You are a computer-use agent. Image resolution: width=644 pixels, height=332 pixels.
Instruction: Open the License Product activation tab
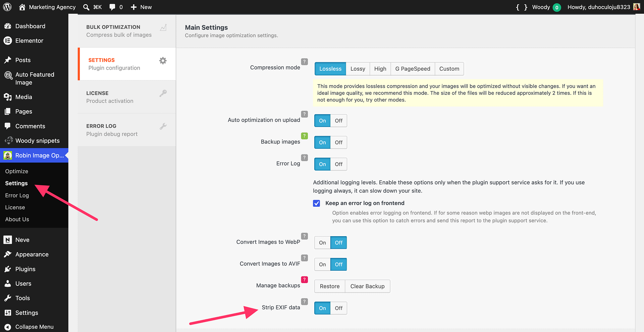pos(127,97)
